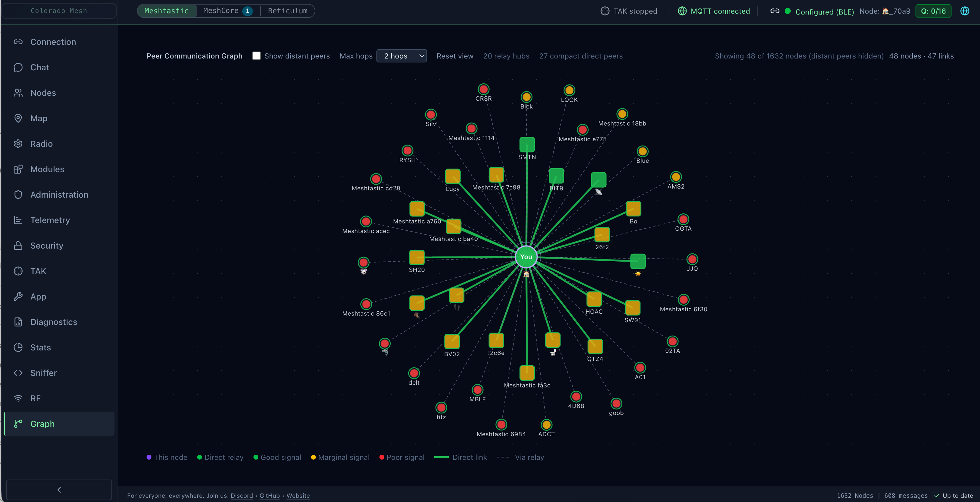Open the TAK page in sidebar
This screenshot has height=502, width=980.
59,271
